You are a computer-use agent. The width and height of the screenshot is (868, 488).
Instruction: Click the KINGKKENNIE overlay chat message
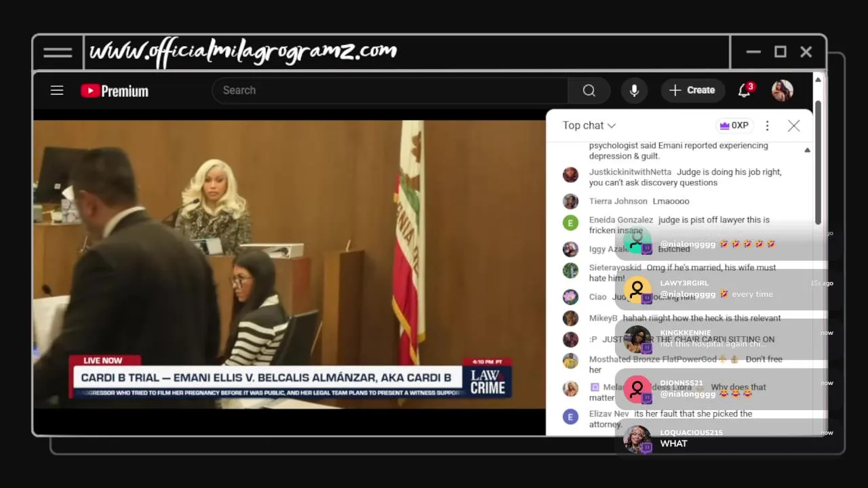tap(722, 339)
